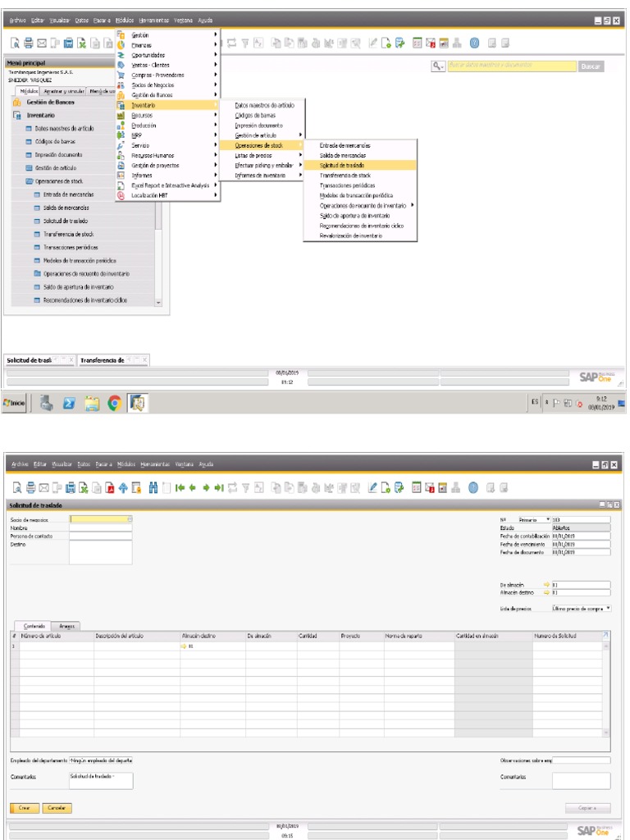Go to first data record arrow
The image size is (630, 840).
pyautogui.click(x=180, y=487)
